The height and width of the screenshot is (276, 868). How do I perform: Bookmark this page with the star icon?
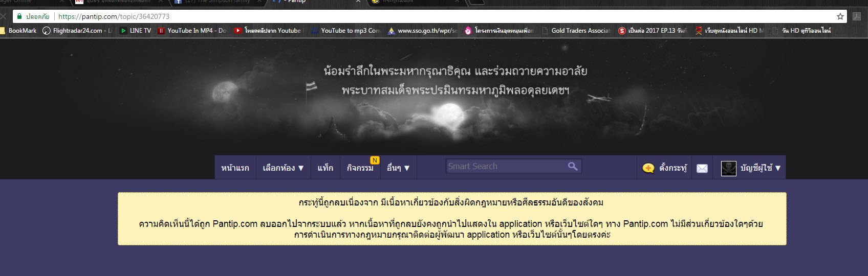[x=840, y=16]
